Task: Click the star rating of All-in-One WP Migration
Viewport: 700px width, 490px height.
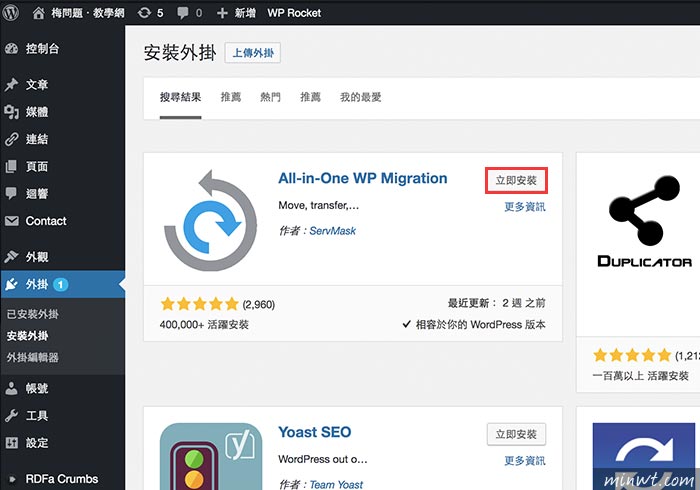Action: tap(200, 304)
